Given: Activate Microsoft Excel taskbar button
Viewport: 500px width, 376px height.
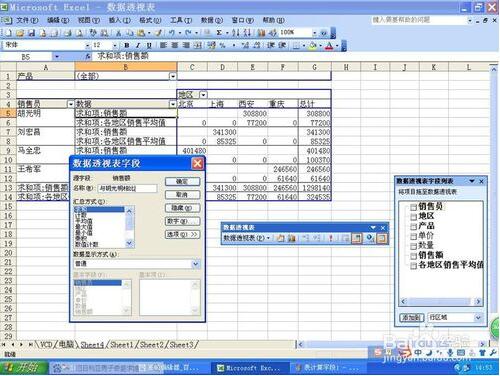Looking at the screenshot, I should [x=249, y=368].
